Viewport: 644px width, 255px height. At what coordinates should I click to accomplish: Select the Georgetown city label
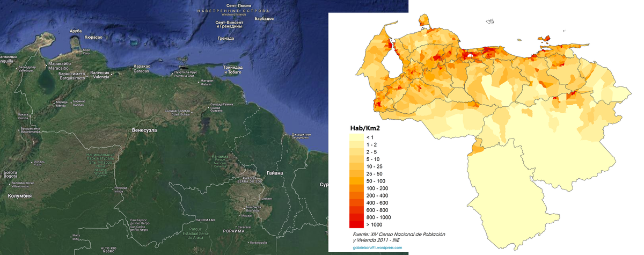pyautogui.click(x=301, y=136)
